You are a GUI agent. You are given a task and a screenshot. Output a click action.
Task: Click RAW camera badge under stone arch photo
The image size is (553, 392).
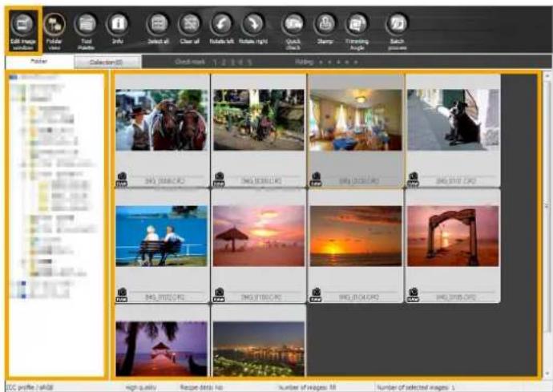coord(413,295)
